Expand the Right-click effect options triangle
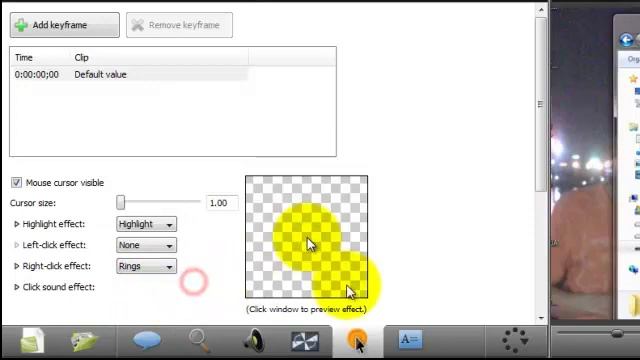 [x=17, y=266]
